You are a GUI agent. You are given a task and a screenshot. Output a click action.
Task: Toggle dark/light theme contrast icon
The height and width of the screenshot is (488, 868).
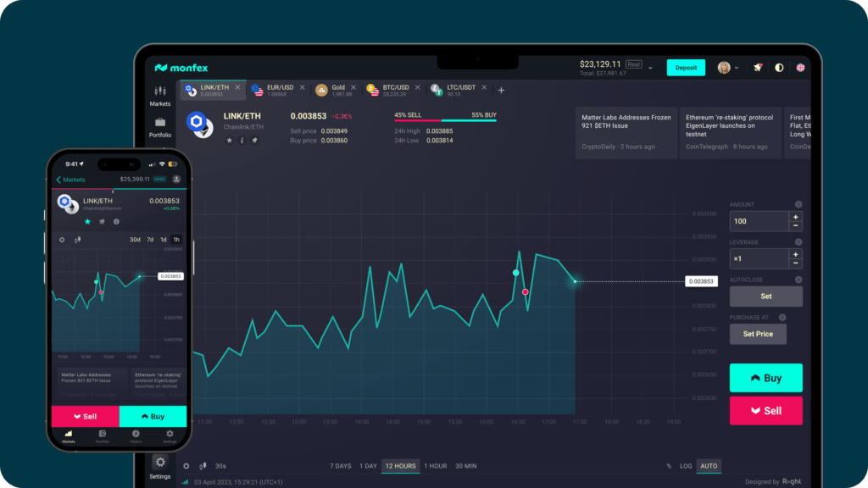779,68
